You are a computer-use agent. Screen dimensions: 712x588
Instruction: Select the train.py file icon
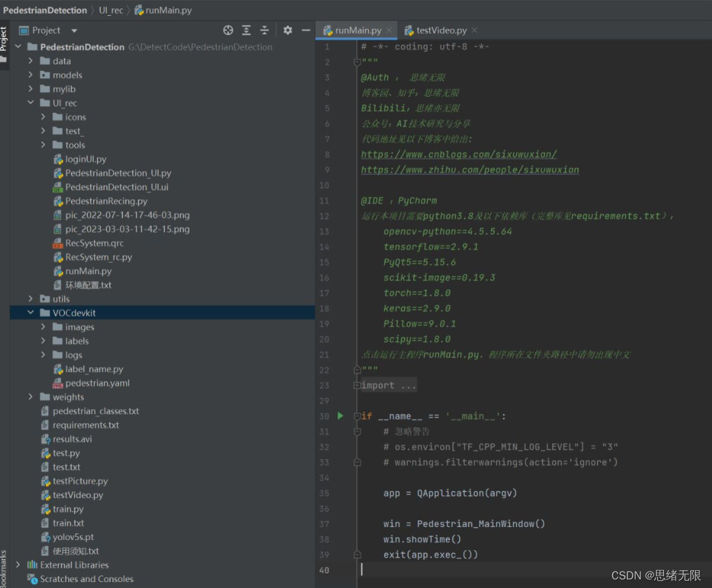(x=45, y=509)
